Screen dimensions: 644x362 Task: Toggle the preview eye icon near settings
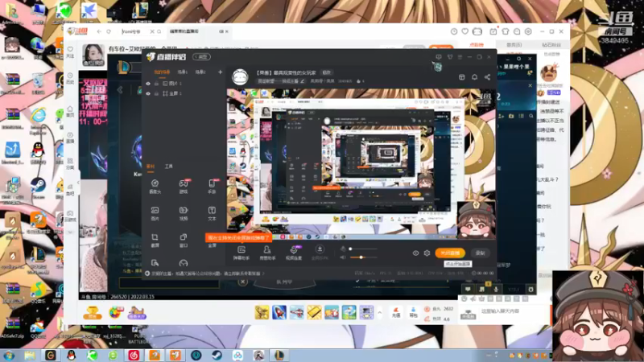(415, 253)
